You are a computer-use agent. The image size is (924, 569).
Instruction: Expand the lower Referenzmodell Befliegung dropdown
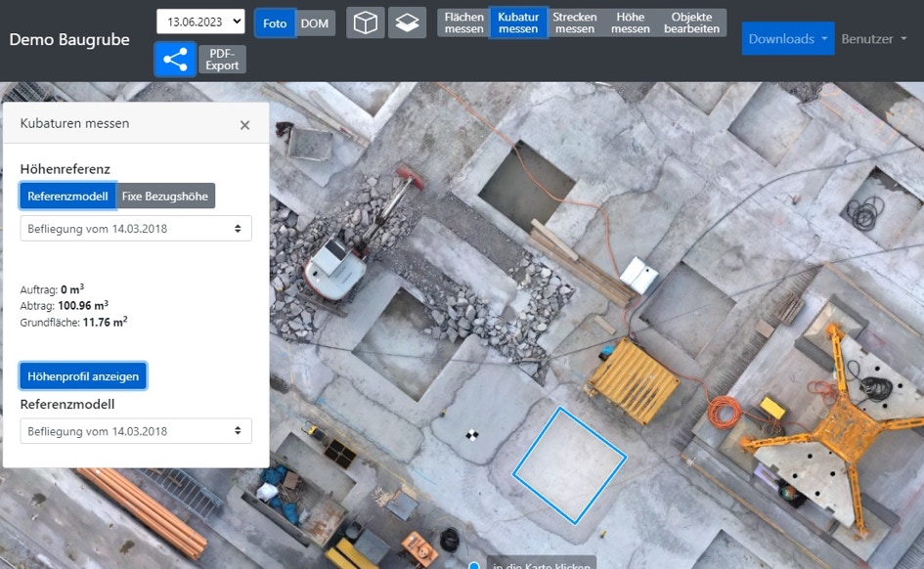pyautogui.click(x=136, y=431)
